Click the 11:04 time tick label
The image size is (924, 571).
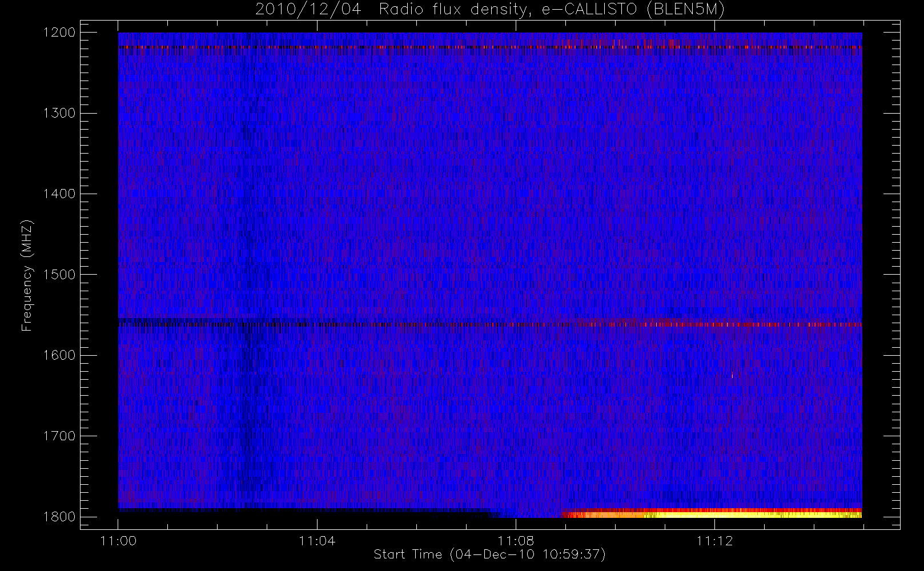(317, 541)
